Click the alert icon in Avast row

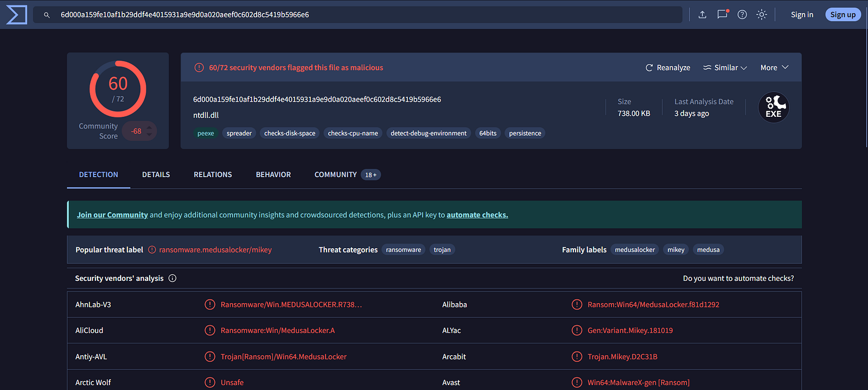pyautogui.click(x=577, y=382)
